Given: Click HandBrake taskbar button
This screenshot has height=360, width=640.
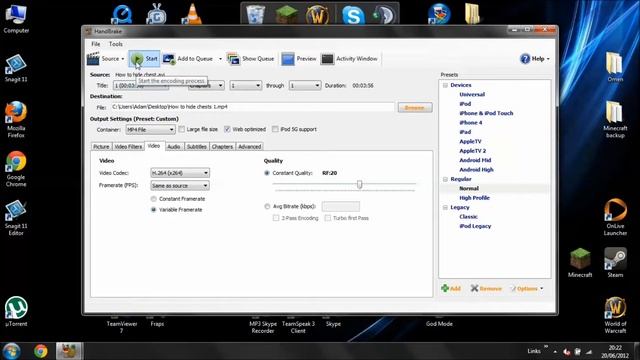Looking at the screenshot, I should [69, 351].
